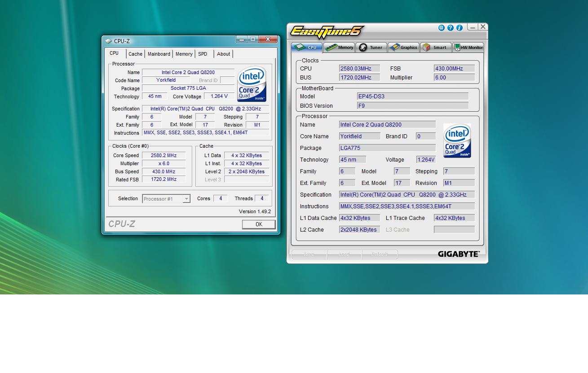The height and width of the screenshot is (373, 588).
Task: Click the CPU-Z L1 Data value '4 x 32 KBytes'
Action: click(x=247, y=156)
